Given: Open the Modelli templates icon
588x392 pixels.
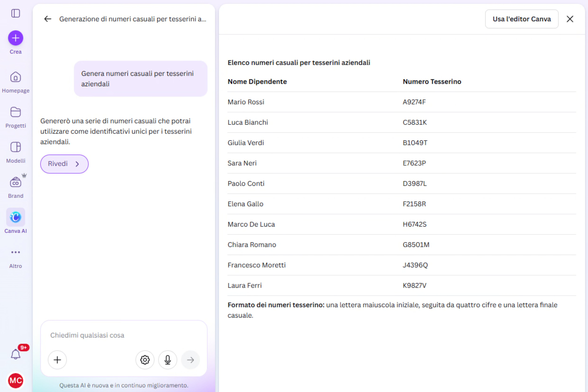Looking at the screenshot, I should (15, 147).
